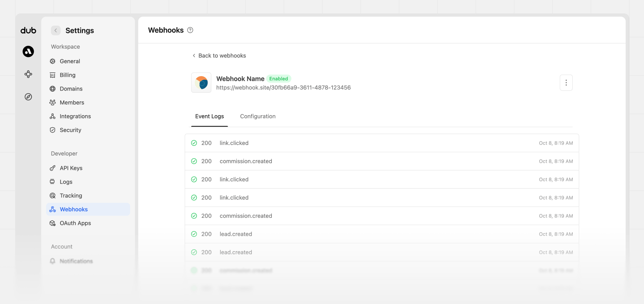Open the first commission.created event log
This screenshot has height=304, width=644.
click(x=382, y=161)
